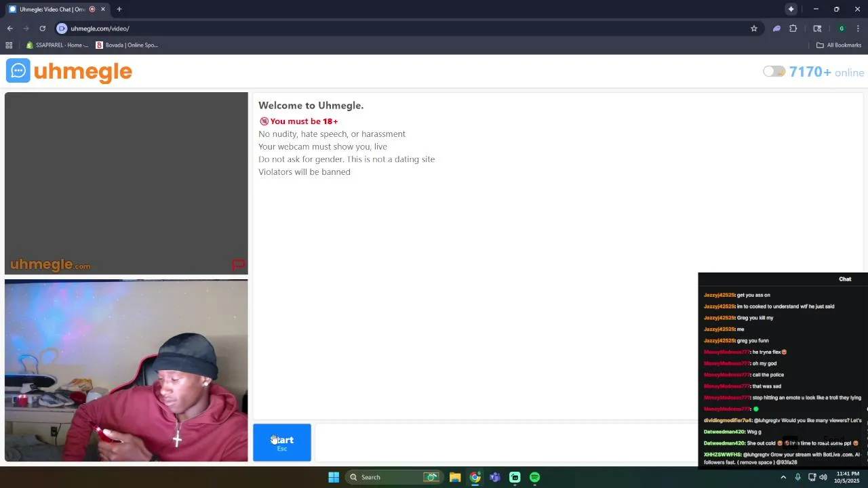Open File Explorer from the taskbar
Viewport: 868px width, 488px height.
coord(455,477)
